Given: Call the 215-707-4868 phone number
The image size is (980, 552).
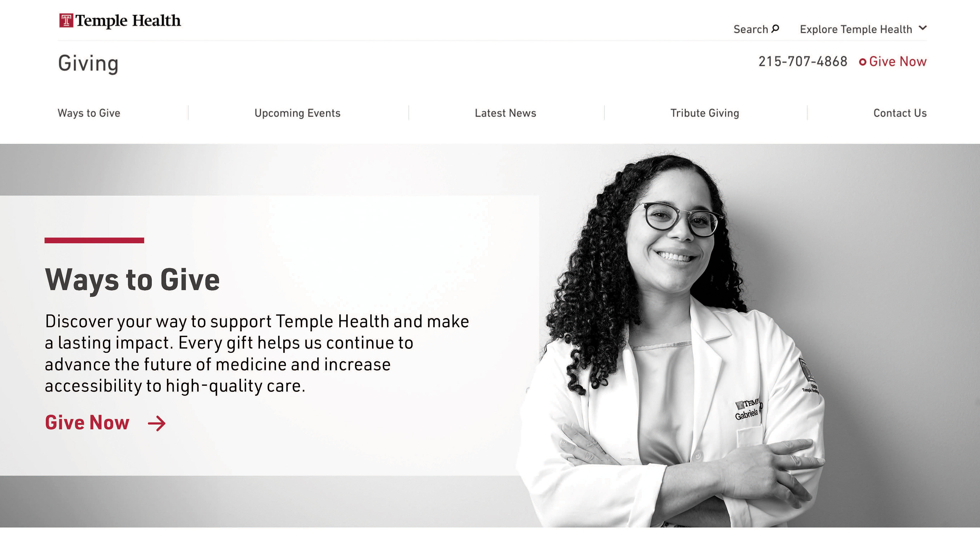Looking at the screenshot, I should click(x=803, y=61).
